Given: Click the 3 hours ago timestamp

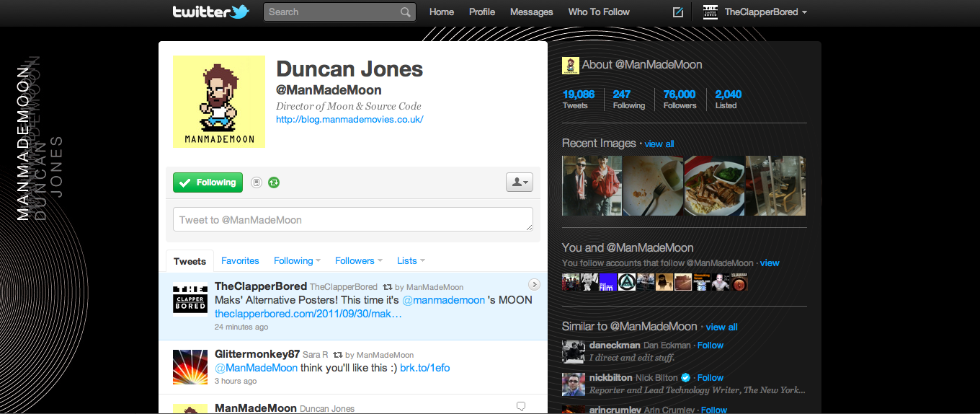Looking at the screenshot, I should [236, 381].
